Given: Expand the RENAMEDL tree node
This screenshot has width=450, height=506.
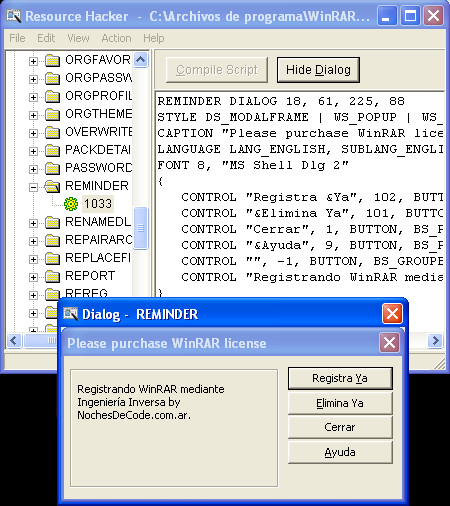Looking at the screenshot, I should coord(33,223).
